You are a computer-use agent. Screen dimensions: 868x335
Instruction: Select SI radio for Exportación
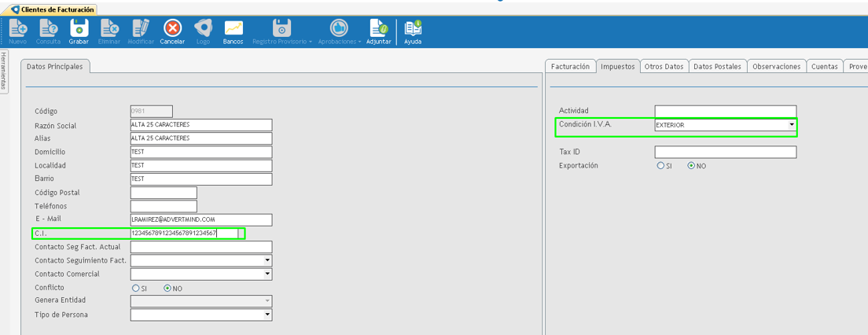pos(660,166)
